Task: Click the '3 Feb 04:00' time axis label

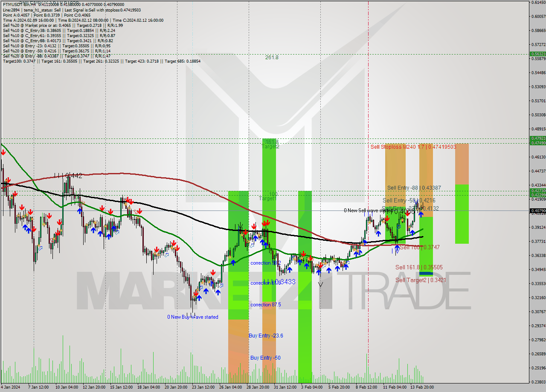Action: [x=312, y=387]
